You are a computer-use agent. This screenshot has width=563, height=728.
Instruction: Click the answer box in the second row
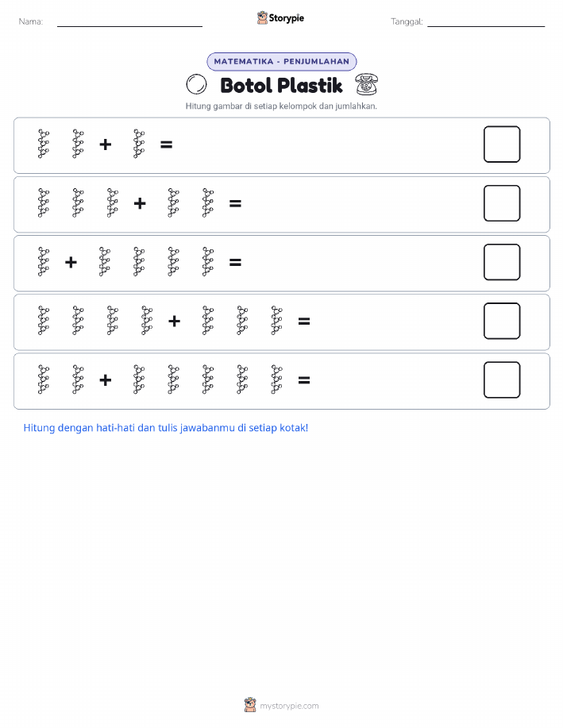(502, 203)
